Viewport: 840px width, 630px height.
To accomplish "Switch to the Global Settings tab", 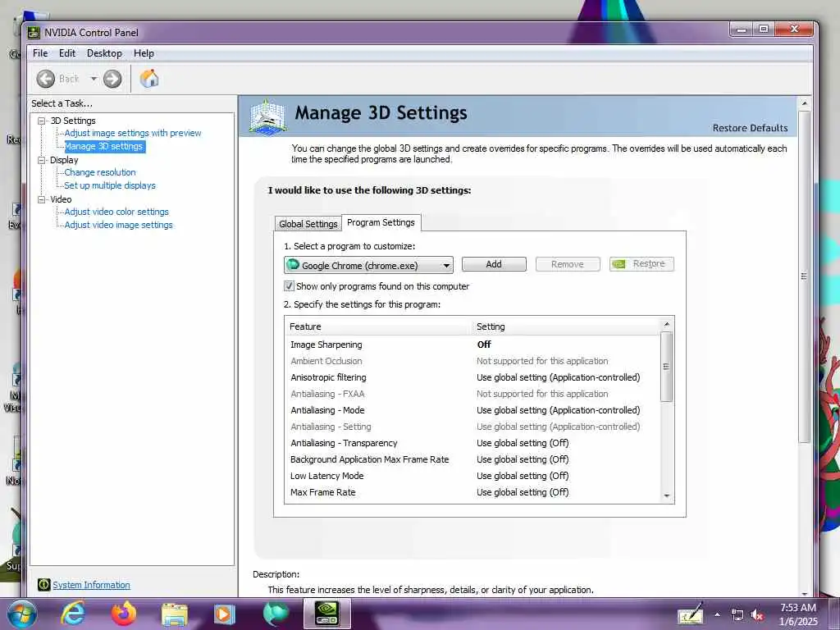I will point(308,223).
